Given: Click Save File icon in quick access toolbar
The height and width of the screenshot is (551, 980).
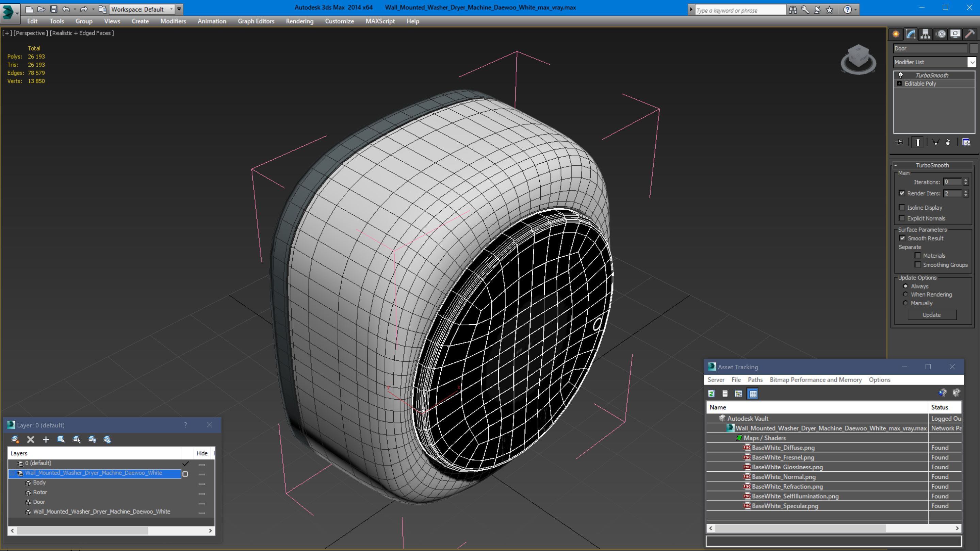Looking at the screenshot, I should 53,9.
